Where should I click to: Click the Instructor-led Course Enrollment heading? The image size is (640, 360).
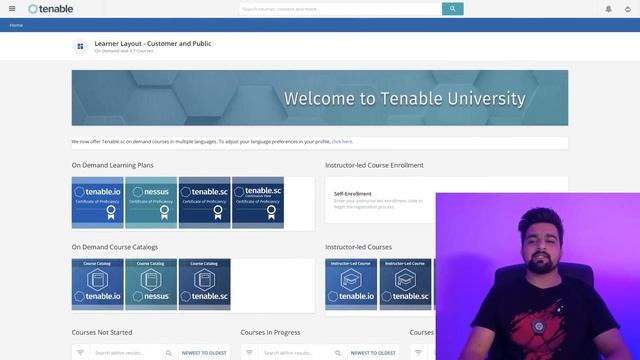374,165
